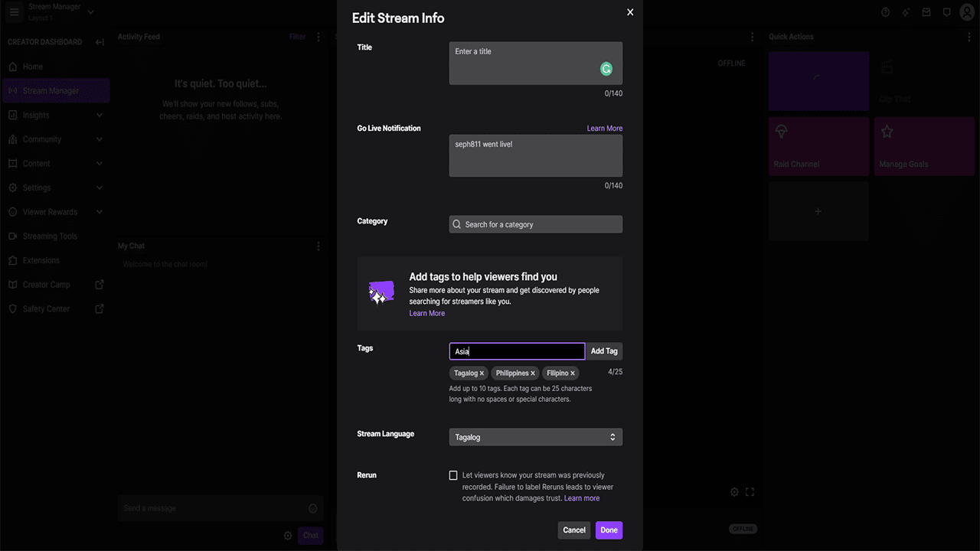The height and width of the screenshot is (551, 980).
Task: Expand the Insights sidebar section
Action: click(x=55, y=115)
